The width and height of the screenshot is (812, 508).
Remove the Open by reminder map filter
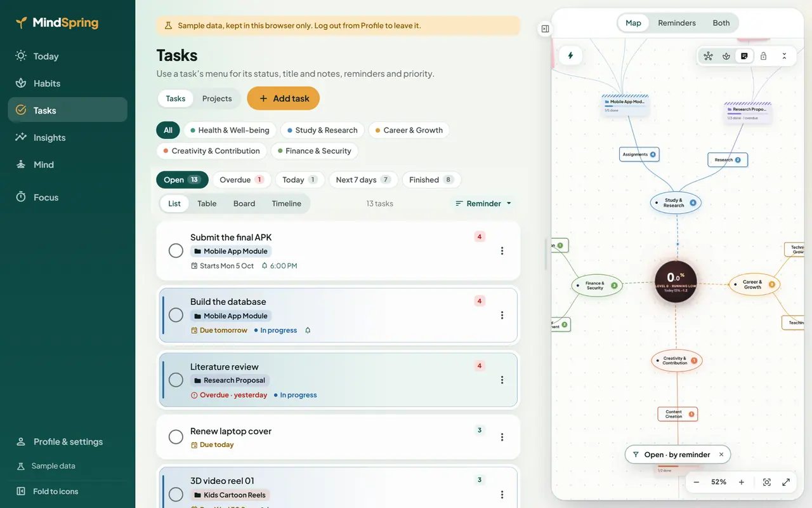[x=721, y=455]
